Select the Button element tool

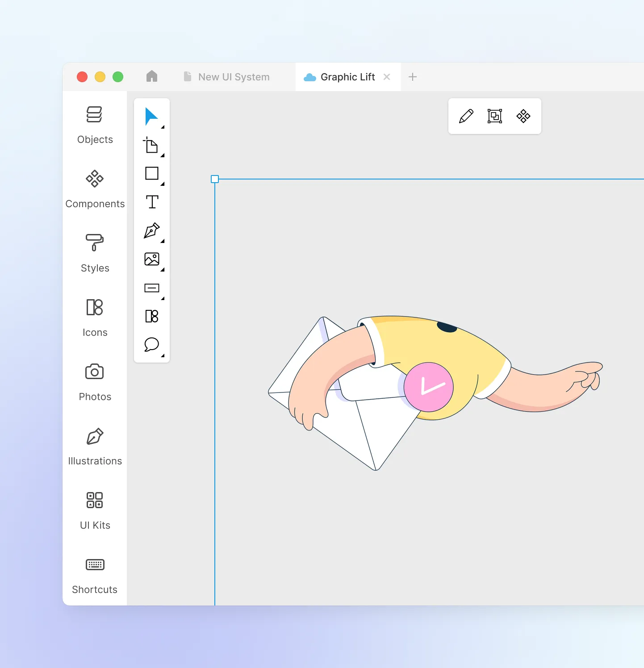pyautogui.click(x=152, y=288)
